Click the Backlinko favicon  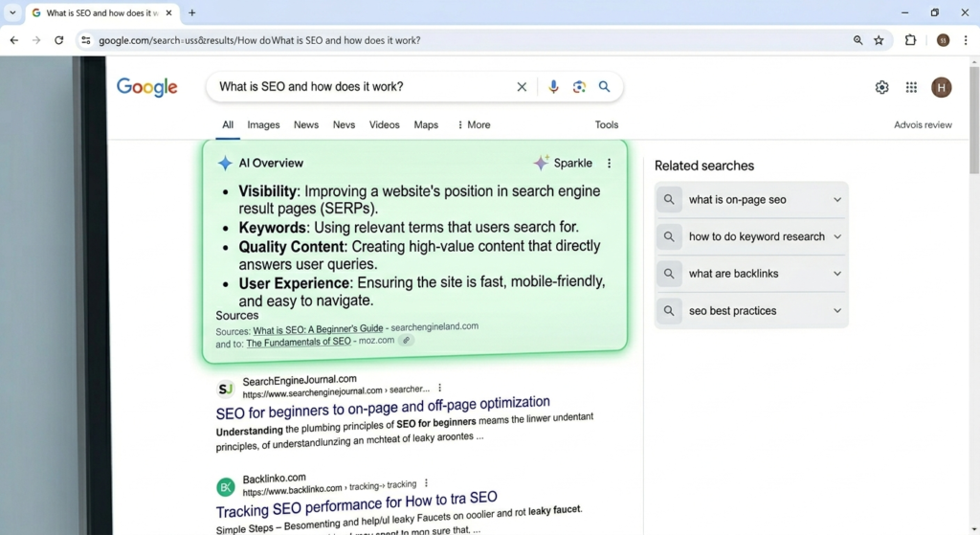pyautogui.click(x=226, y=486)
